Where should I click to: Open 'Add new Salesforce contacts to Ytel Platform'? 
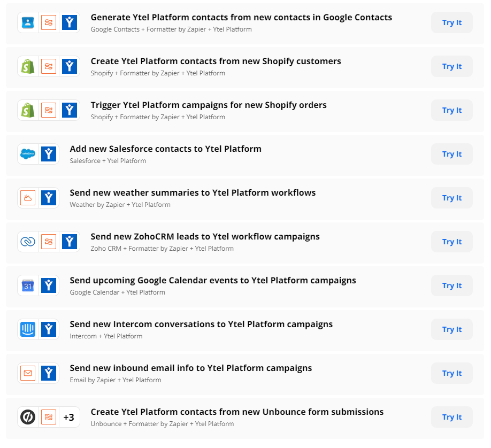pyautogui.click(x=165, y=149)
